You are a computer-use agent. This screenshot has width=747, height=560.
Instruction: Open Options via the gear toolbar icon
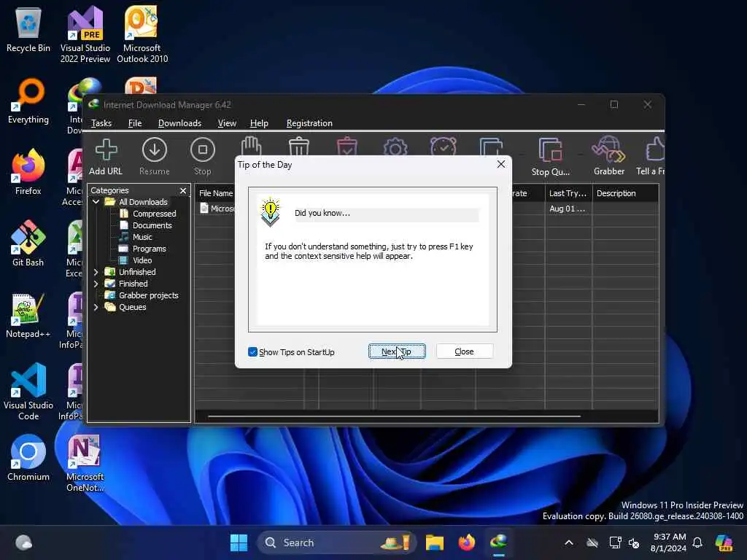(395, 146)
